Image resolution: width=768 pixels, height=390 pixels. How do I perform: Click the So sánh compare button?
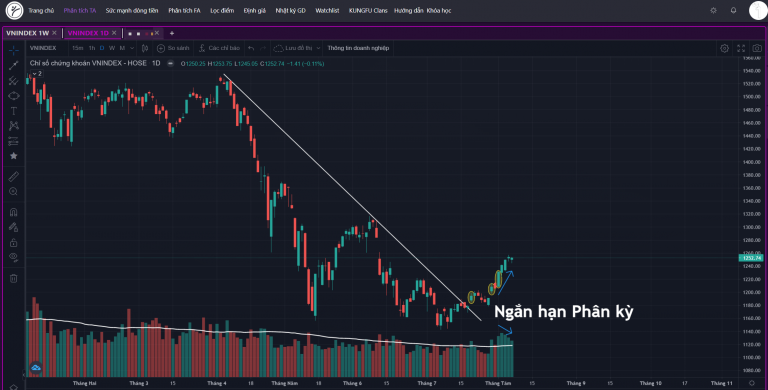173,48
